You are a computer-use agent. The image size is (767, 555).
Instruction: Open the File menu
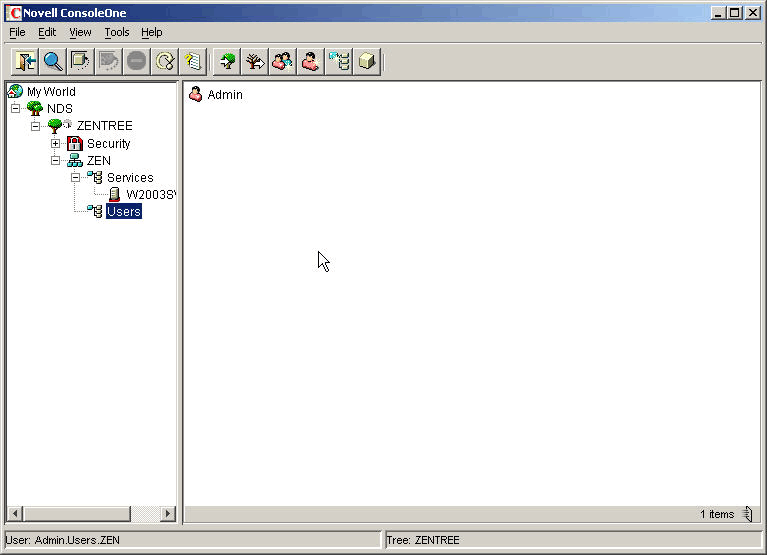coord(17,32)
